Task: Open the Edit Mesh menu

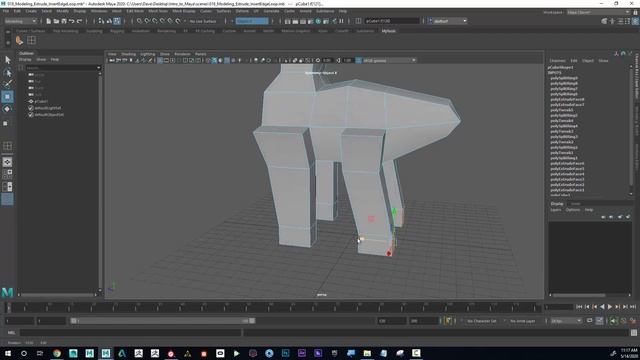Action: 135,11
